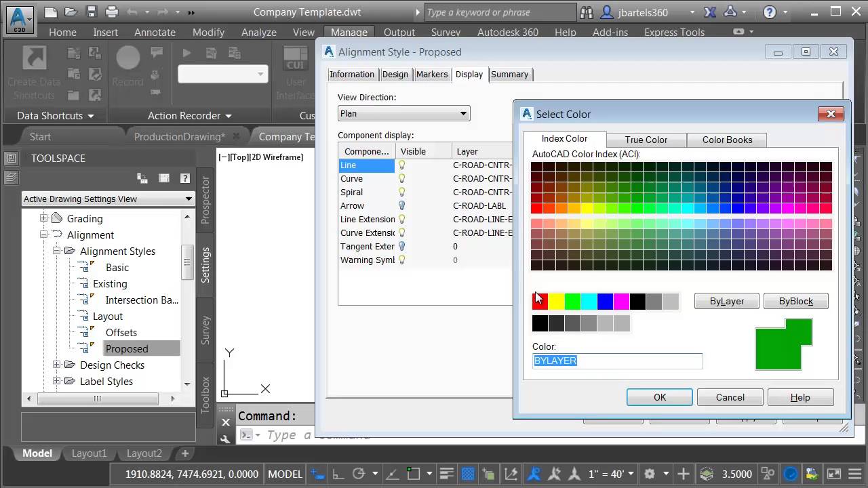Click the Plot printer icon
This screenshot has width=868, height=488.
[x=112, y=12]
